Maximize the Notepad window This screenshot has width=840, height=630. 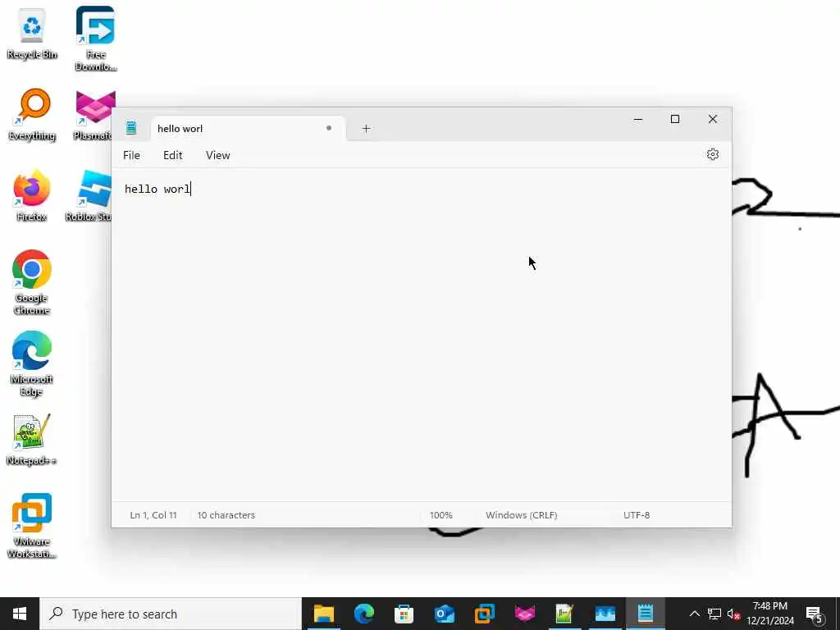pos(675,120)
